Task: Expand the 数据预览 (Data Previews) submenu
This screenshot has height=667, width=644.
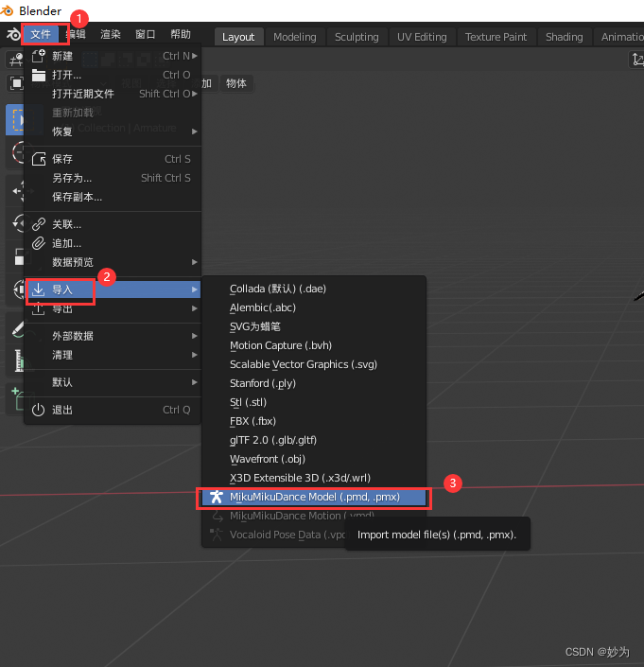Action: coord(113,262)
